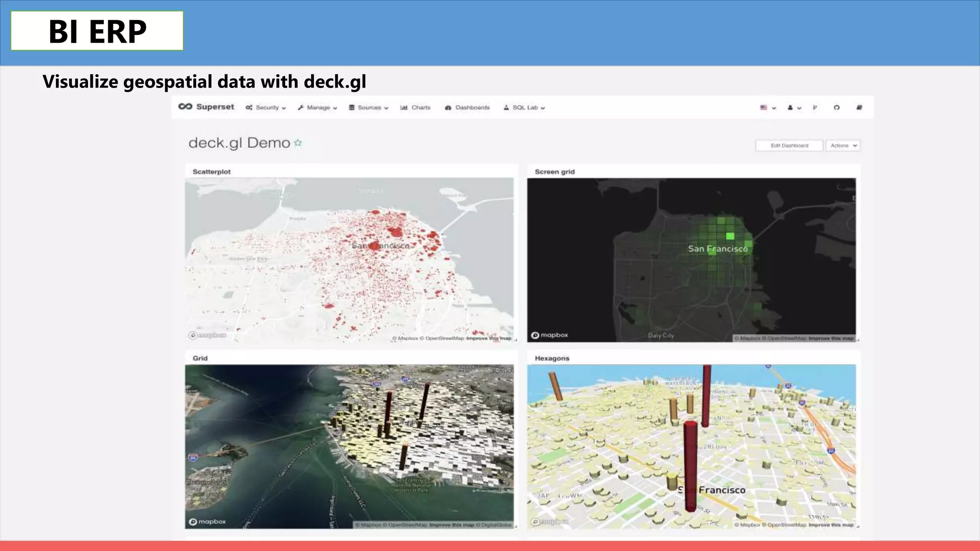Expand the Sources dropdown menu
Viewport: 980px width, 551px height.
coord(368,108)
